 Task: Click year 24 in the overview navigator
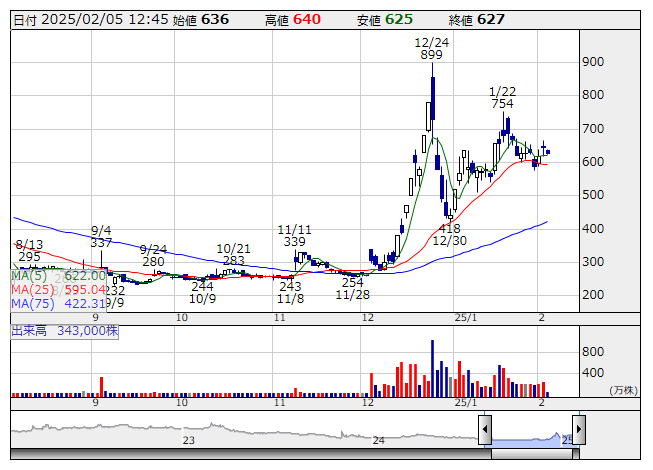click(x=378, y=440)
